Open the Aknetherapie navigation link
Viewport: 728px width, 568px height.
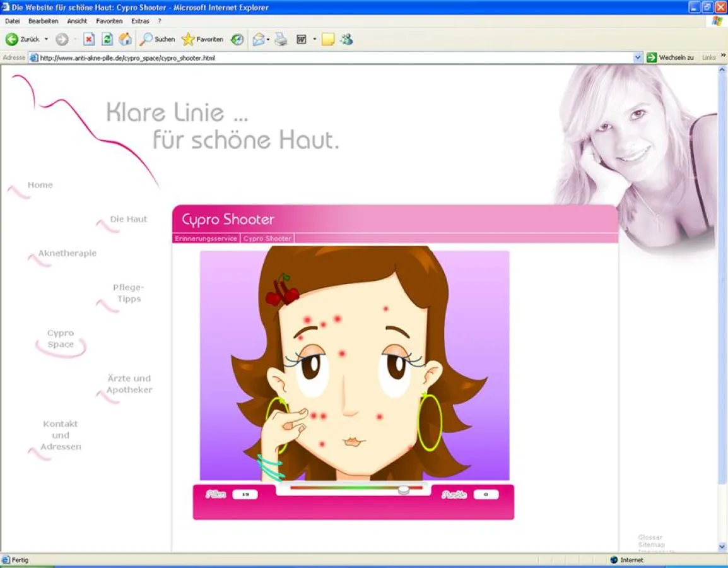[x=67, y=253]
